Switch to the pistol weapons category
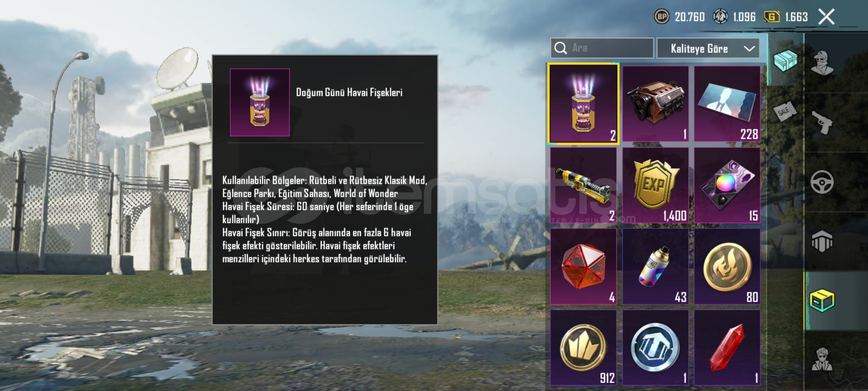 (822, 122)
